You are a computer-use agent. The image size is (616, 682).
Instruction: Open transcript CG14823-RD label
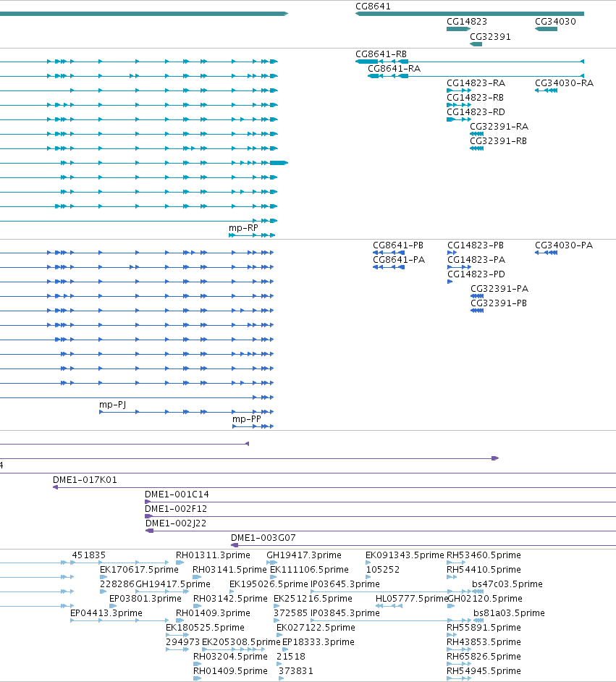tap(476, 112)
